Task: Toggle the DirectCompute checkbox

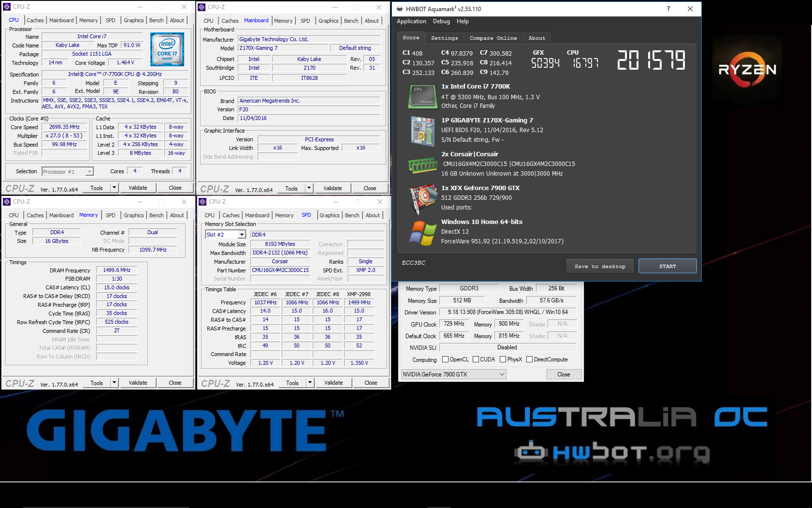Action: click(x=529, y=359)
